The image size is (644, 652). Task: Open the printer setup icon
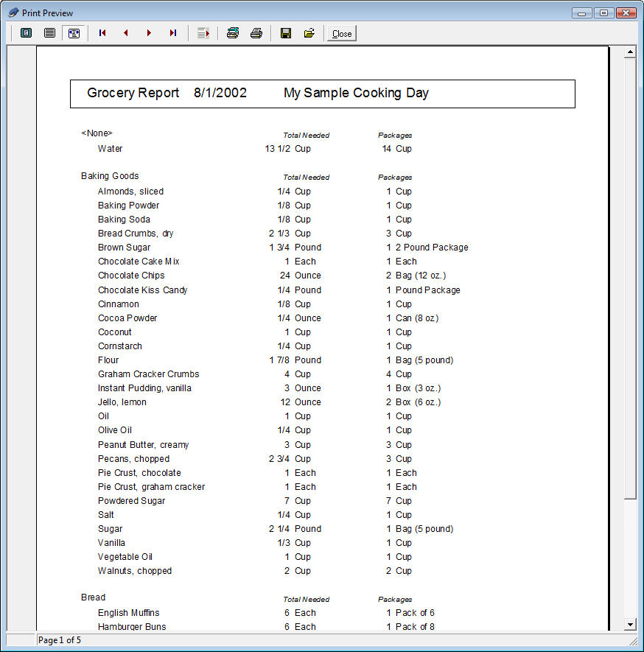(233, 33)
